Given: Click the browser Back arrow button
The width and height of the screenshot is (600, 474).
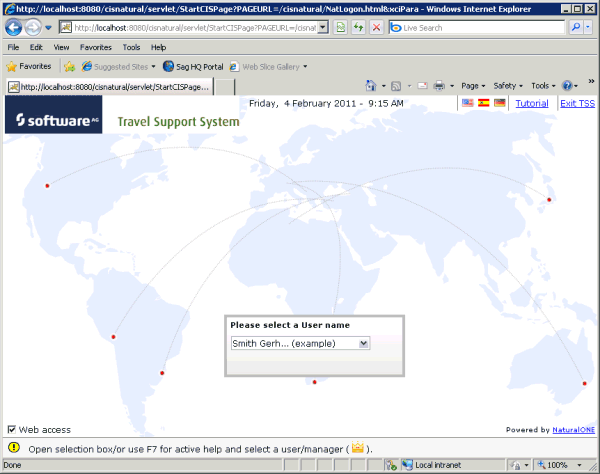Looking at the screenshot, I should (14, 28).
